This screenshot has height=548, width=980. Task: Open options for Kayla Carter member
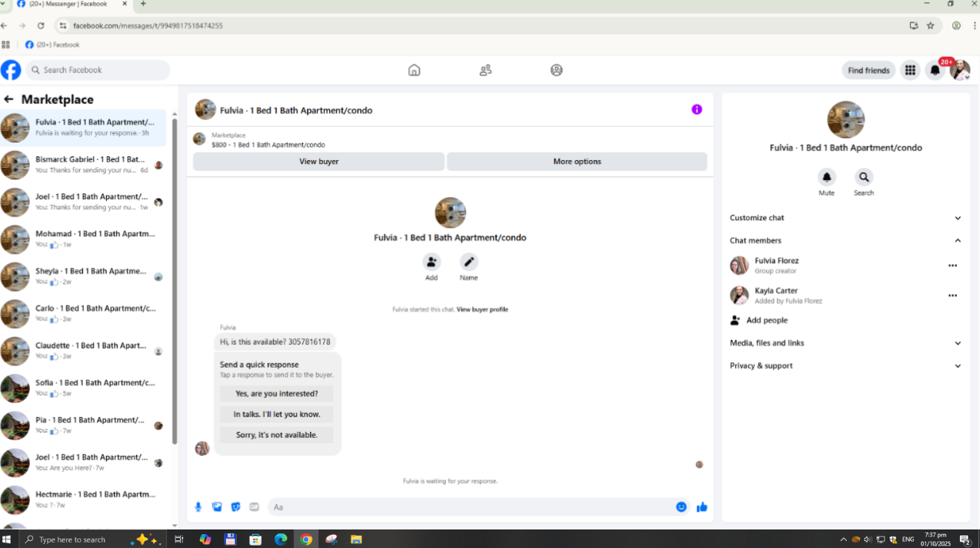click(x=953, y=296)
